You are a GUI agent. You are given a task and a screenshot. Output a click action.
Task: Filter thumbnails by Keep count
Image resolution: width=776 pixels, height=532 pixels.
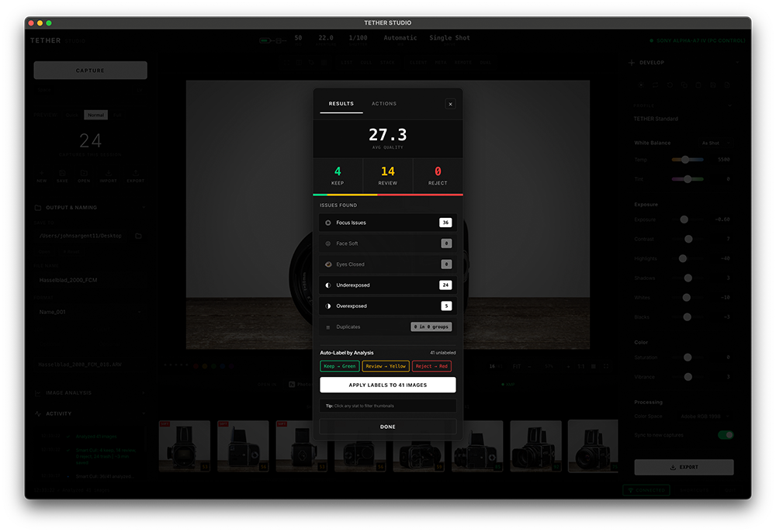pyautogui.click(x=338, y=175)
